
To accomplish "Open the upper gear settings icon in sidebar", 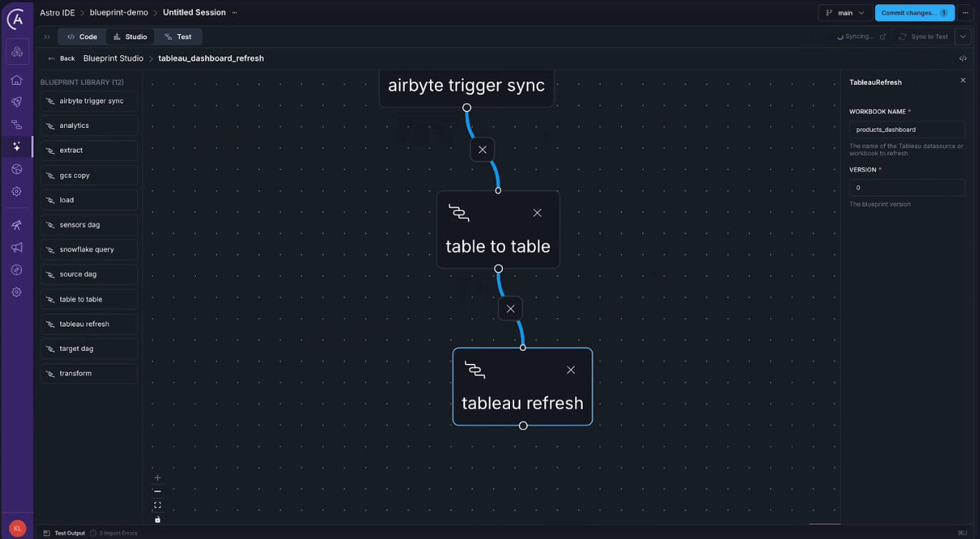I will (16, 192).
